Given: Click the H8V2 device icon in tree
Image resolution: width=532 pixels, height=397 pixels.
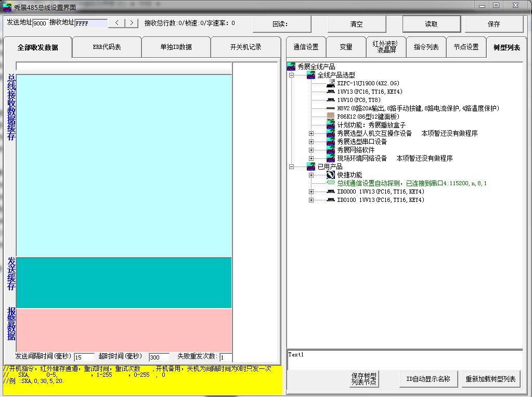Looking at the screenshot, I should click(x=331, y=108).
